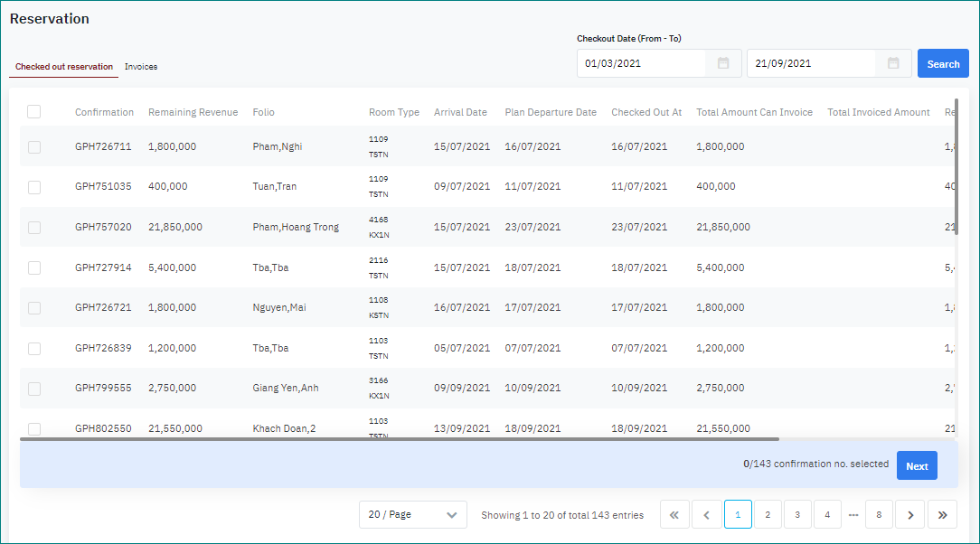Click the vertical table scrollbar
This screenshot has width=980, height=544.
coord(956,167)
